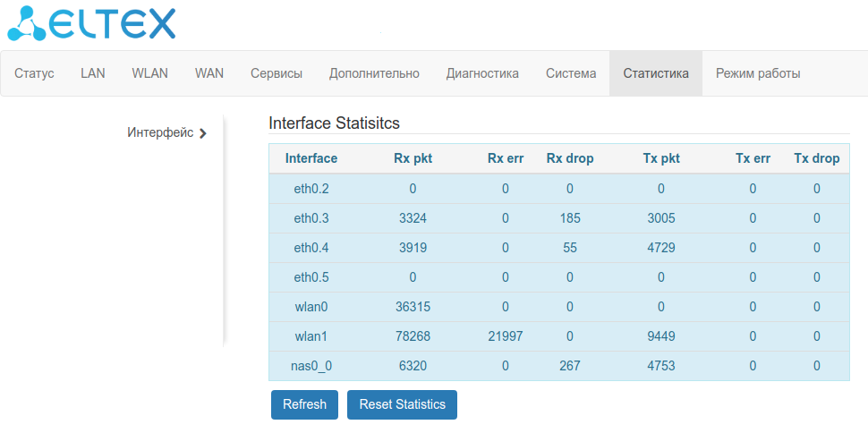Switch to the Система tab
The height and width of the screenshot is (433, 868).
coord(571,73)
